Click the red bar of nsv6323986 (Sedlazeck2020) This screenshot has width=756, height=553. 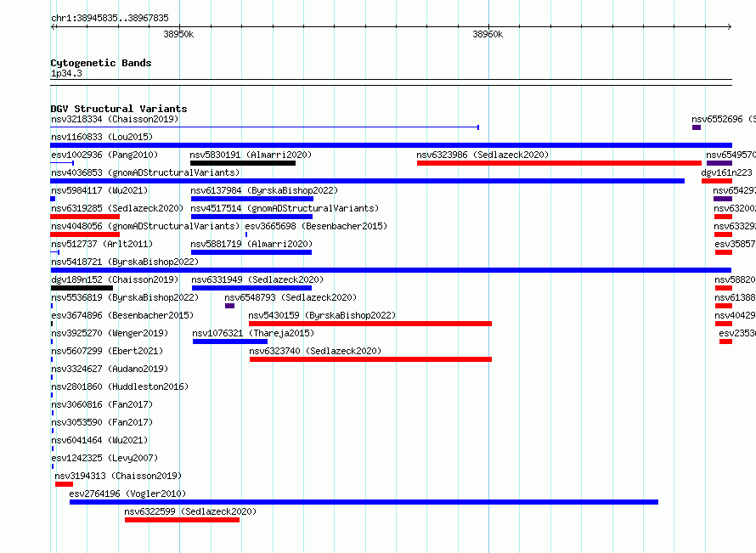[x=559, y=163]
